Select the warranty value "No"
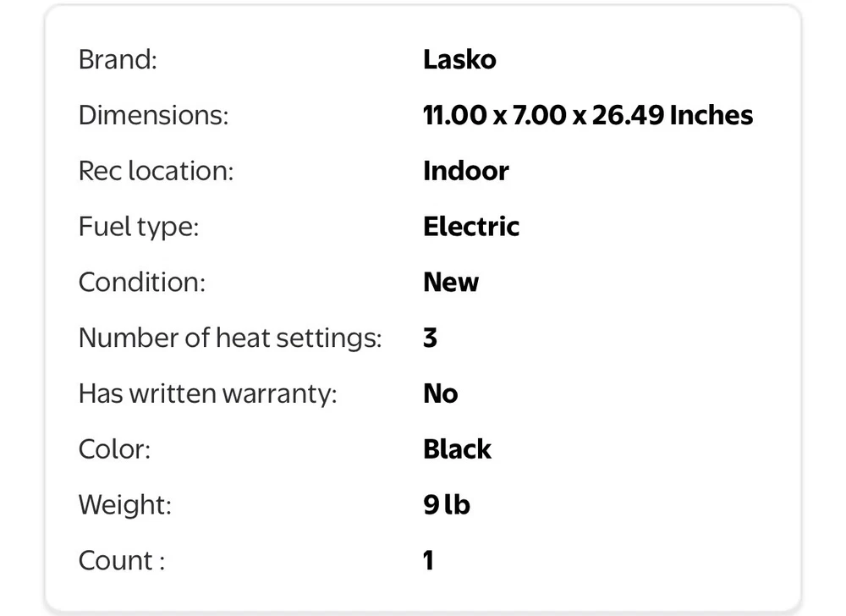846x616 pixels. (441, 394)
